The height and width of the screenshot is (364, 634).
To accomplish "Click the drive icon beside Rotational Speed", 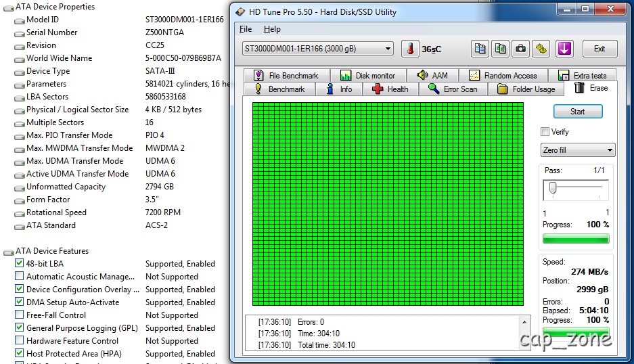I will click(20, 214).
